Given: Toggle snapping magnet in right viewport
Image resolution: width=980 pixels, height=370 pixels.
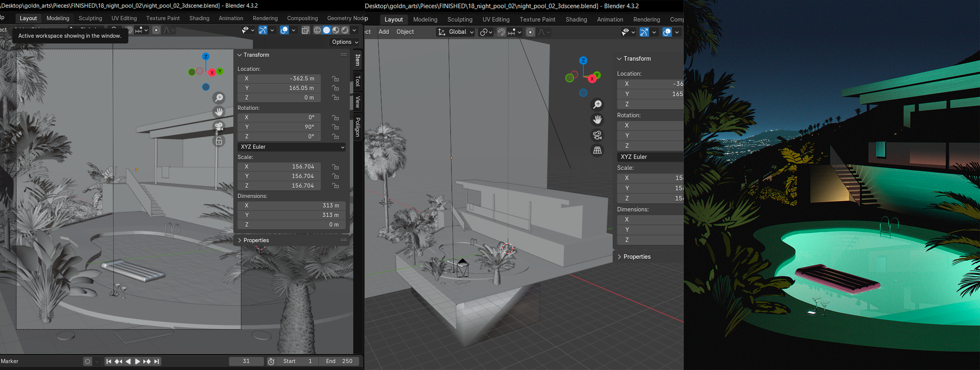Looking at the screenshot, I should coord(501,32).
